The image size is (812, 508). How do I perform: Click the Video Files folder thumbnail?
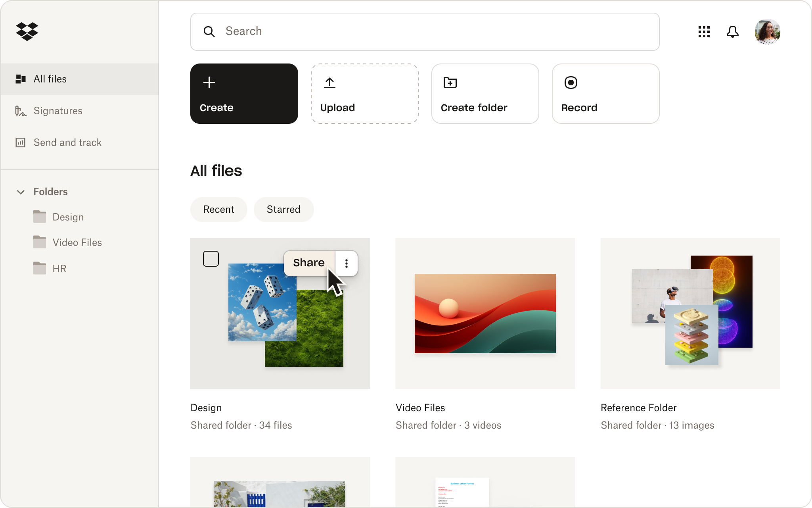click(x=485, y=313)
